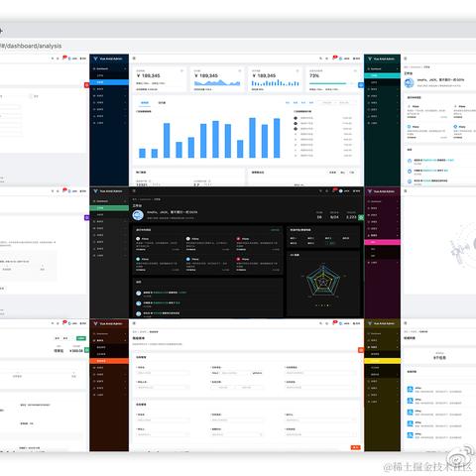The width and height of the screenshot is (476, 476).
Task: Click the Vue Antd Admin logo in night-mode panel
Action: (108, 191)
